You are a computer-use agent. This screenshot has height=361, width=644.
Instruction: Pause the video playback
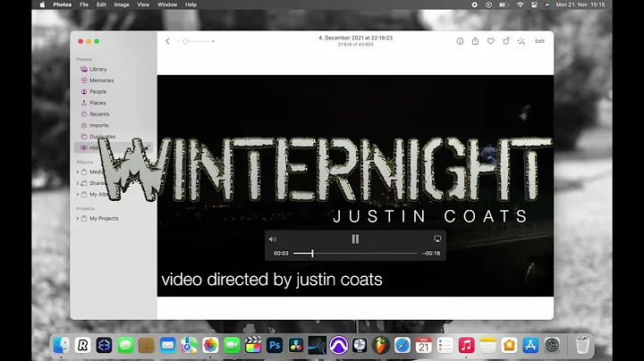[x=355, y=239]
